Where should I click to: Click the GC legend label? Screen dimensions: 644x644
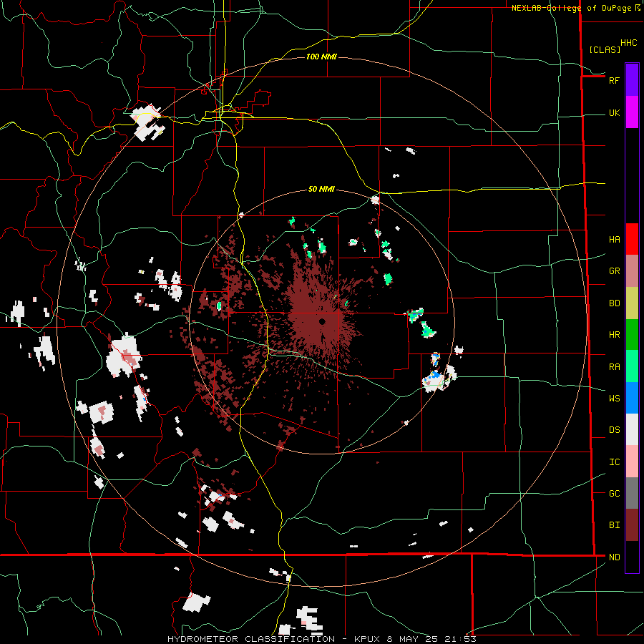click(x=614, y=494)
